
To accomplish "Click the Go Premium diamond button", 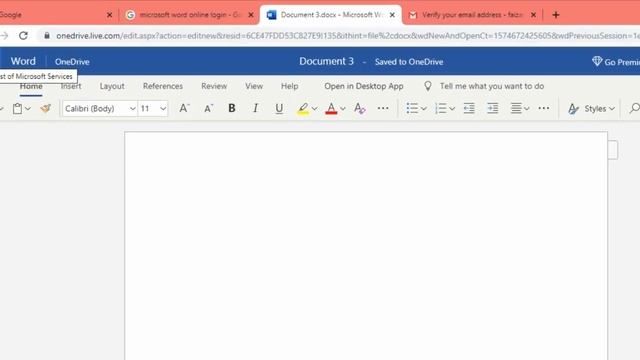I will pyautogui.click(x=616, y=62).
